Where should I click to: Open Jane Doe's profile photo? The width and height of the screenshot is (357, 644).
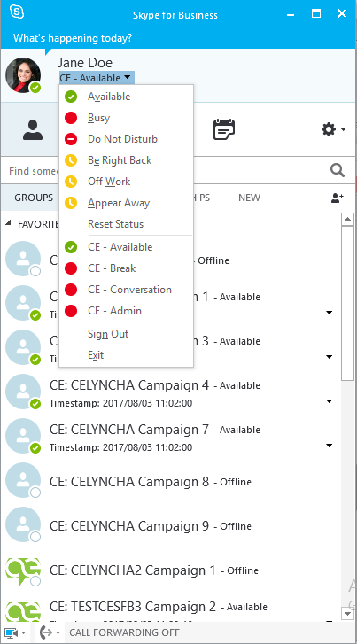coord(23,74)
